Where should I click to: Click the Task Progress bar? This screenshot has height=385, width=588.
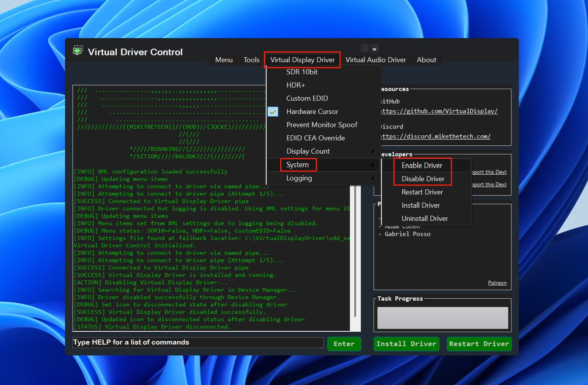pos(442,318)
